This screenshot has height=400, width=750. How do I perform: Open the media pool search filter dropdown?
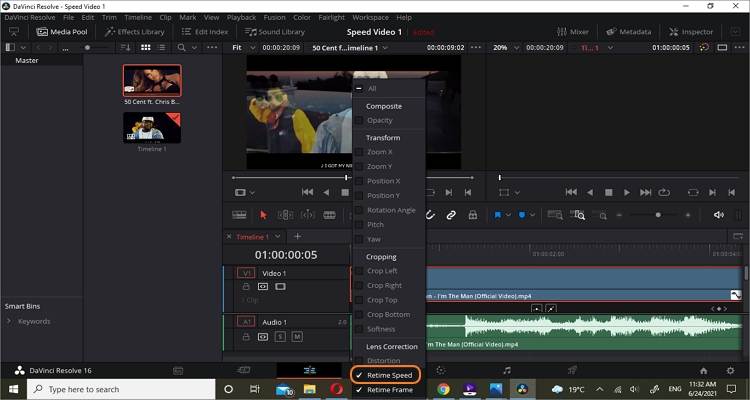[194, 48]
